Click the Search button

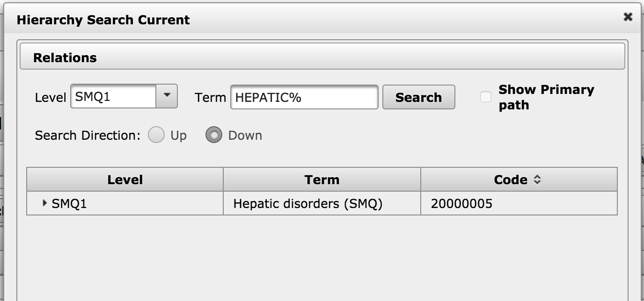(x=419, y=97)
